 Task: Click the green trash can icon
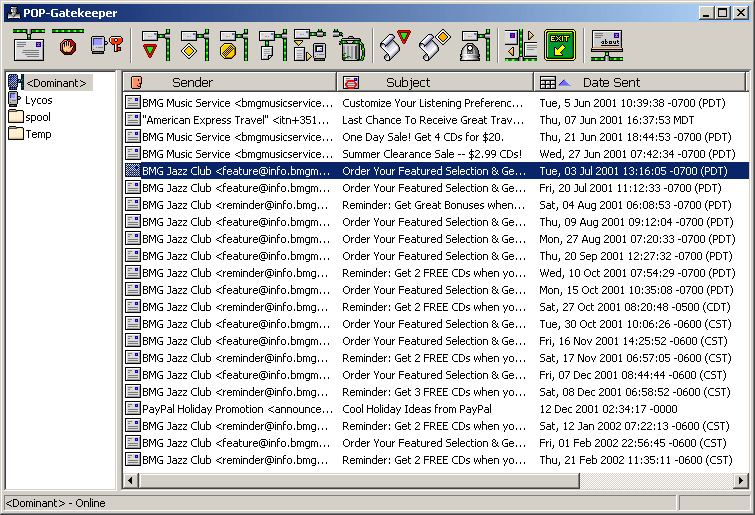(350, 45)
